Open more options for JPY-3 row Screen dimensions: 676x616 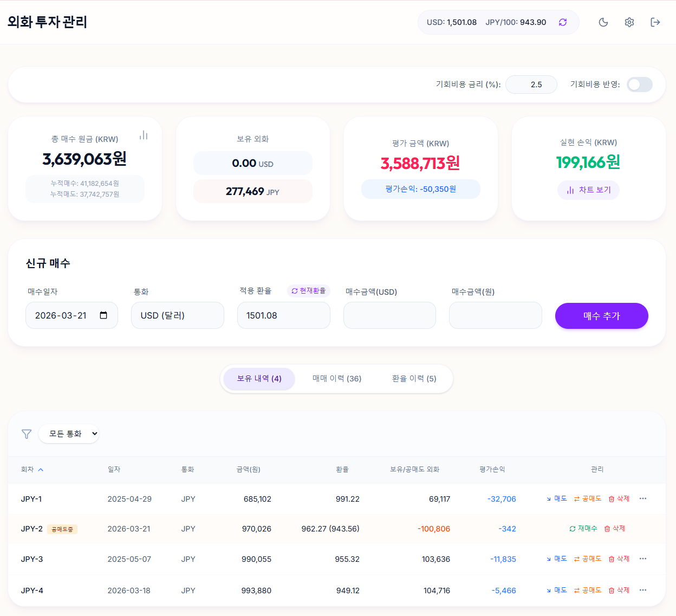pos(643,559)
